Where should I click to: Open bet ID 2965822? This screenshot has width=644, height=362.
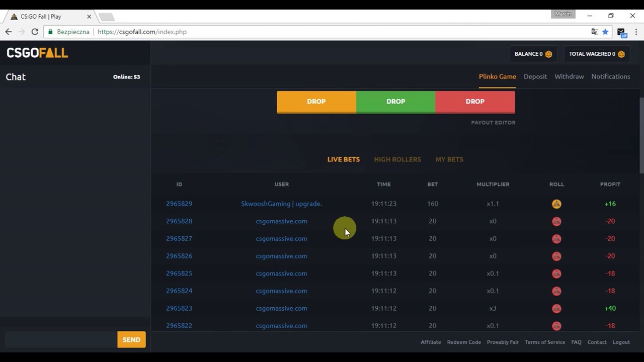point(179,326)
